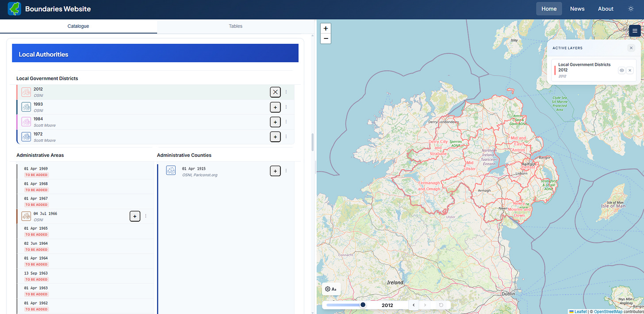Open the News page in the navbar
The height and width of the screenshot is (314, 644).
pos(577,9)
